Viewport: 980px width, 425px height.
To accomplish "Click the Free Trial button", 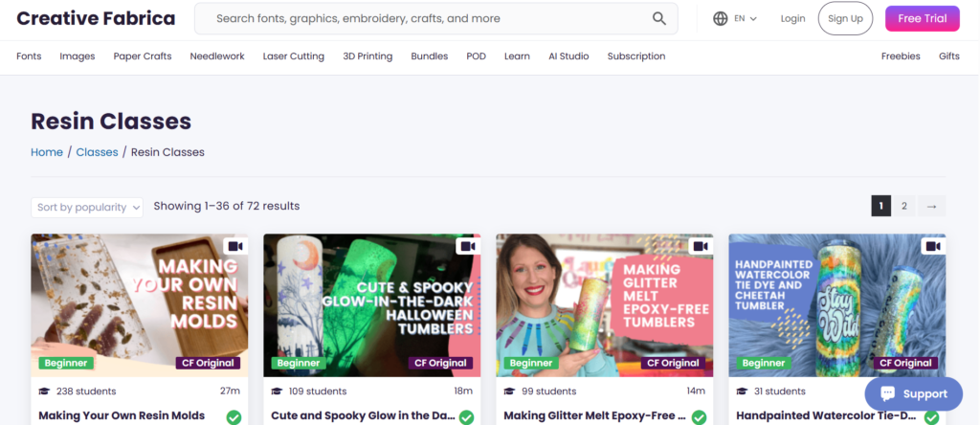I will coord(922,18).
